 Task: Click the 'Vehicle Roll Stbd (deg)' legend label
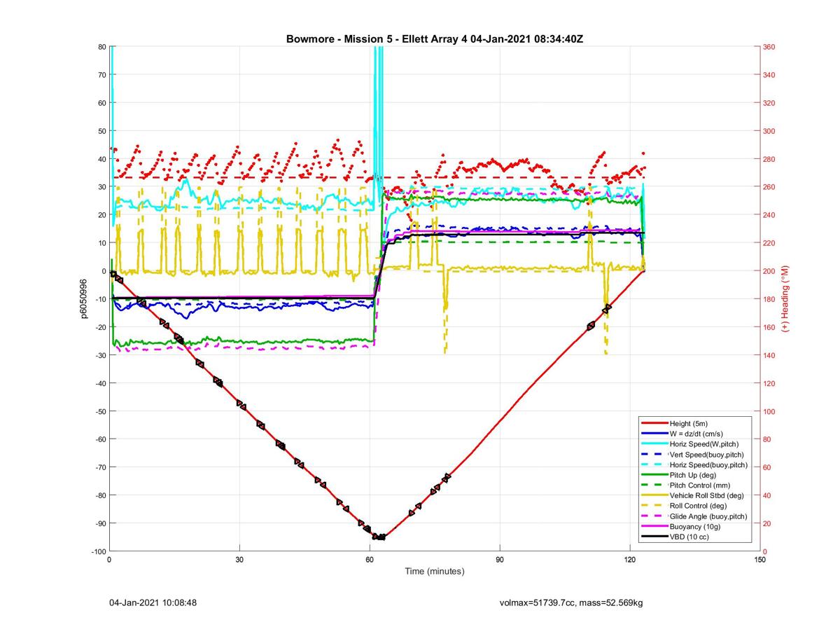coord(708,495)
